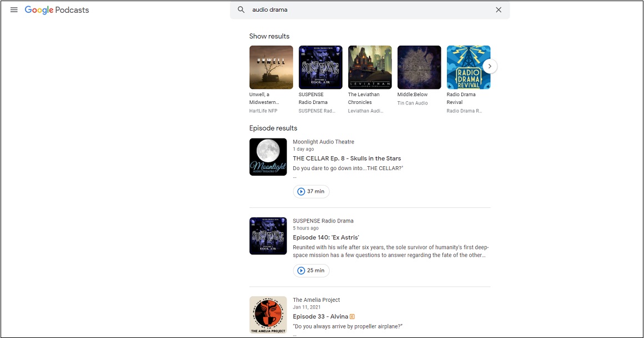Click the audio drama search field
644x338 pixels.
[370, 10]
